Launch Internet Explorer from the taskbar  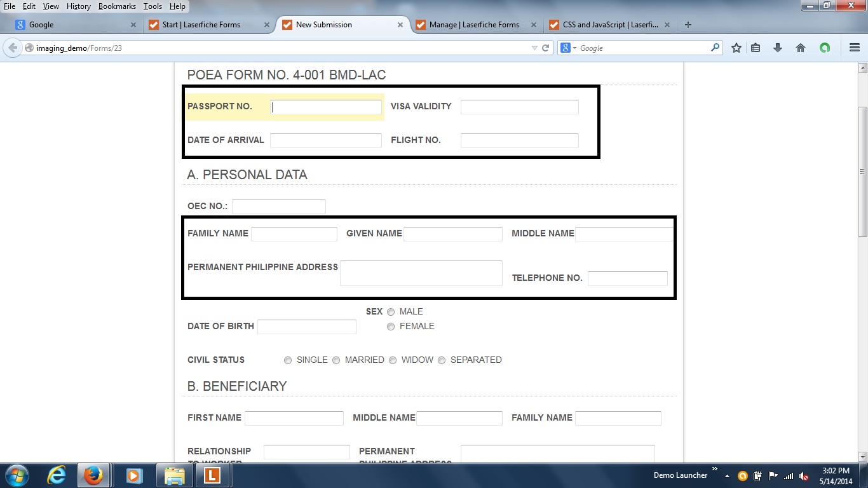click(57, 475)
